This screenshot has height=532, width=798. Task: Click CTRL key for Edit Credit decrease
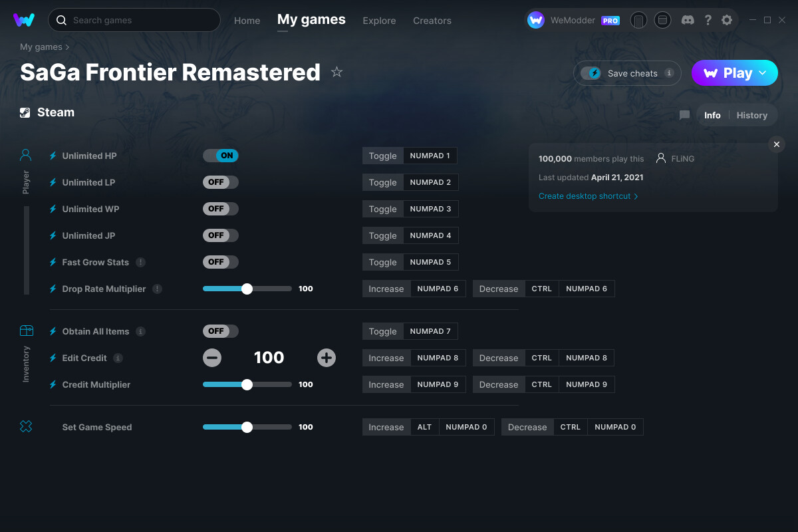pos(542,358)
